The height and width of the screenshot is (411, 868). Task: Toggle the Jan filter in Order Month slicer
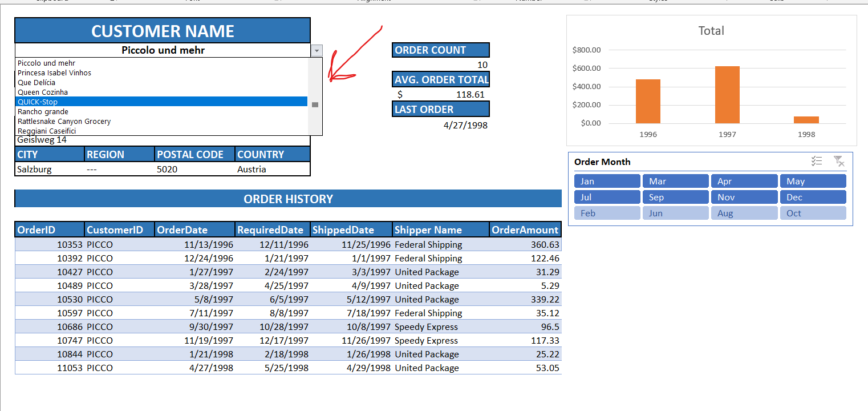[607, 181]
